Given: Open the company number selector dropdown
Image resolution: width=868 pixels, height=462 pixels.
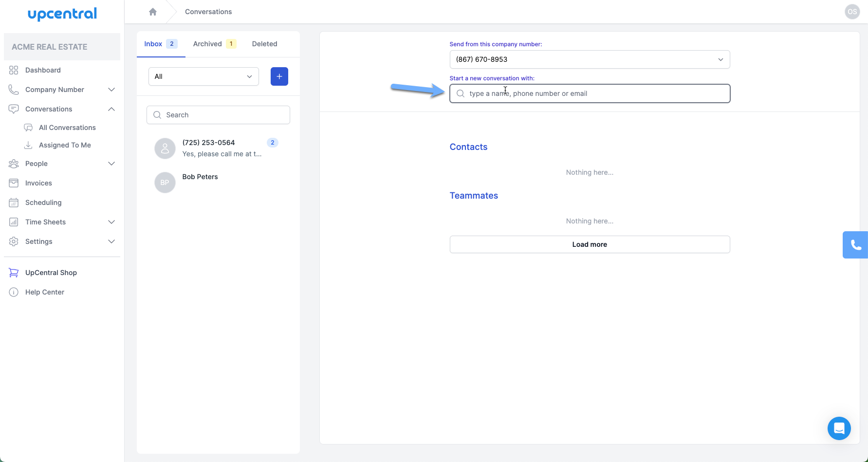Looking at the screenshot, I should click(x=590, y=59).
